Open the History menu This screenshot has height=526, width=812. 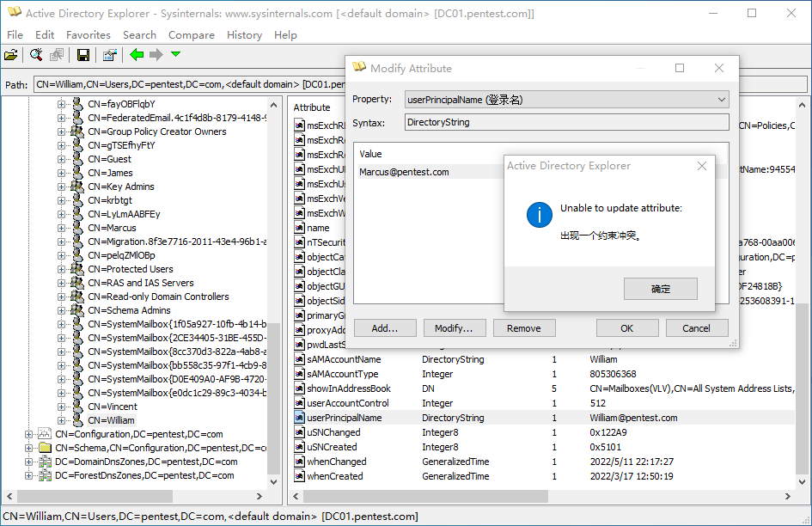244,34
